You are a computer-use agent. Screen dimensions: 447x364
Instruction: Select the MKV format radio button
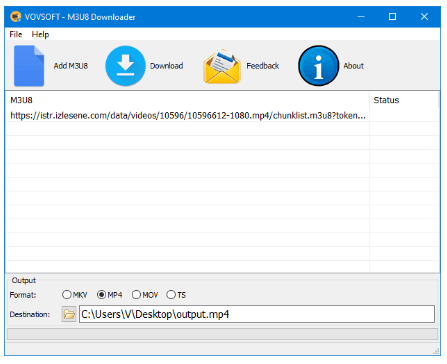click(x=67, y=295)
